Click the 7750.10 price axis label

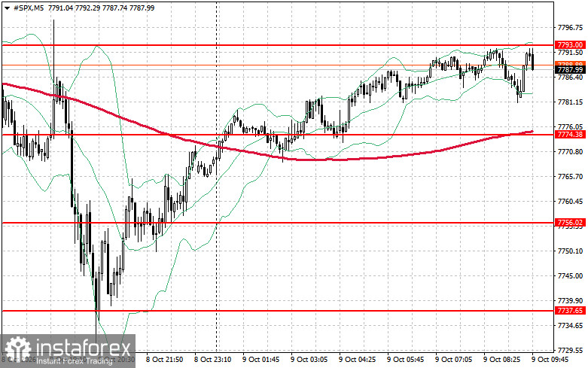point(570,251)
